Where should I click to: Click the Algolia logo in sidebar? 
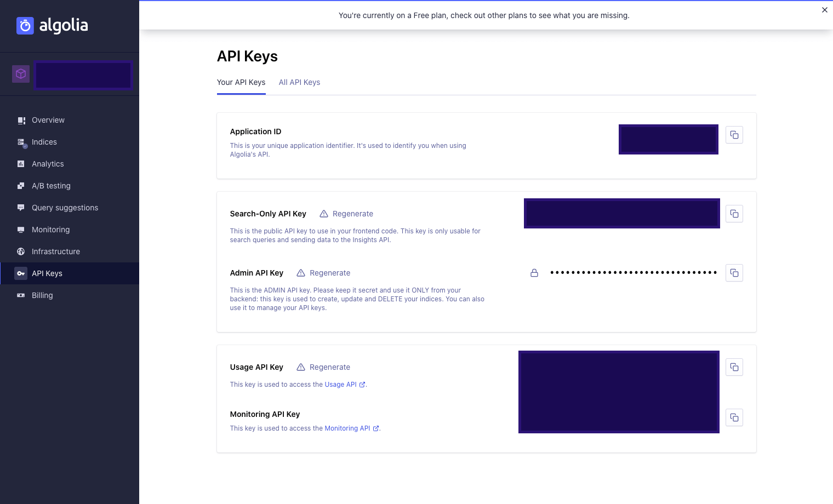pyautogui.click(x=52, y=25)
